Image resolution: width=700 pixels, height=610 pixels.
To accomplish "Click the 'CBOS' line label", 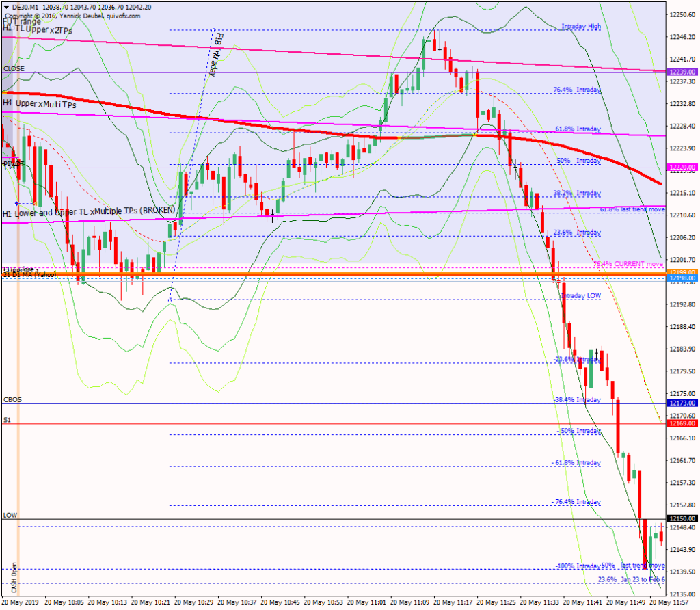I will 12,399.
